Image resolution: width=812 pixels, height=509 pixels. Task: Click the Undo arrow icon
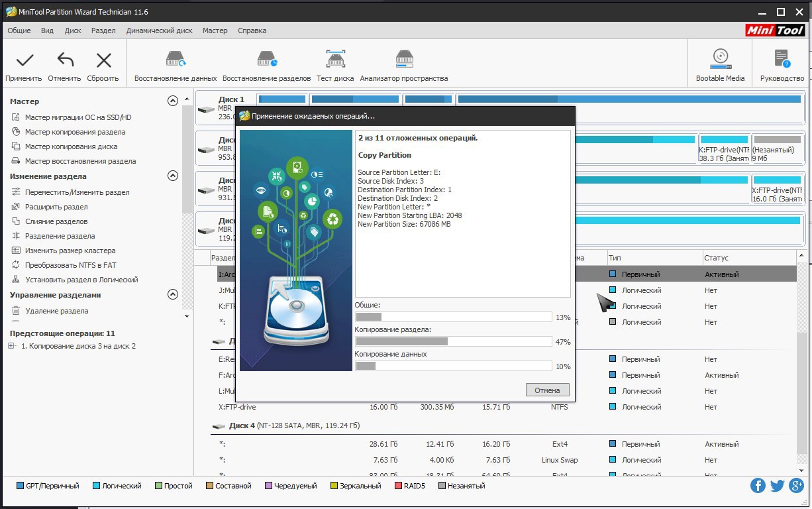[x=65, y=61]
